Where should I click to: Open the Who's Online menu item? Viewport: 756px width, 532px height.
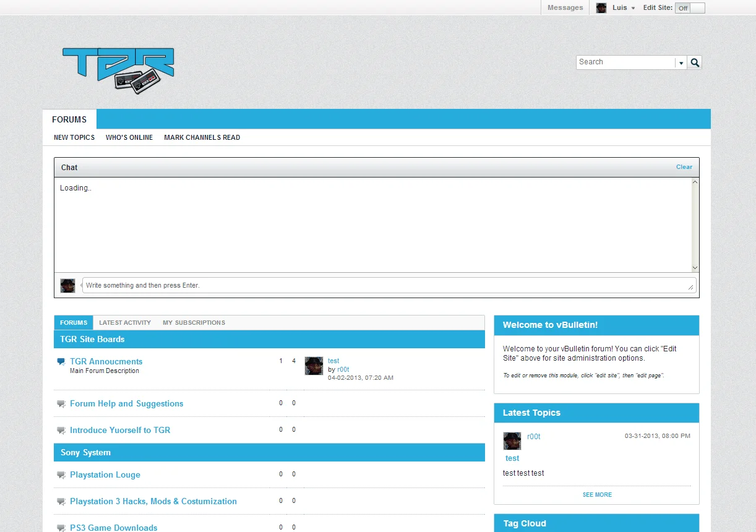pos(129,137)
